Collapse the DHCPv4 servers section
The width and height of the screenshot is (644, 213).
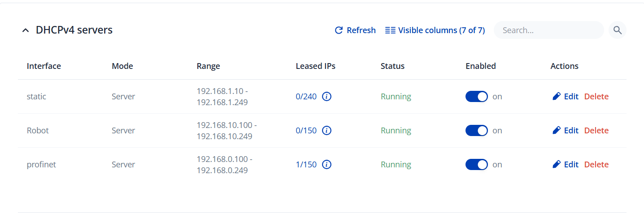tap(26, 30)
